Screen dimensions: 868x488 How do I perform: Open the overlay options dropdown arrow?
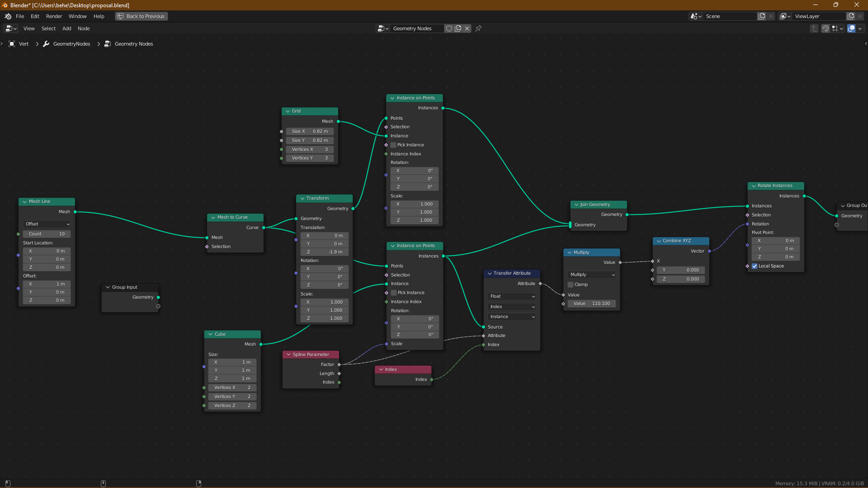pos(860,28)
